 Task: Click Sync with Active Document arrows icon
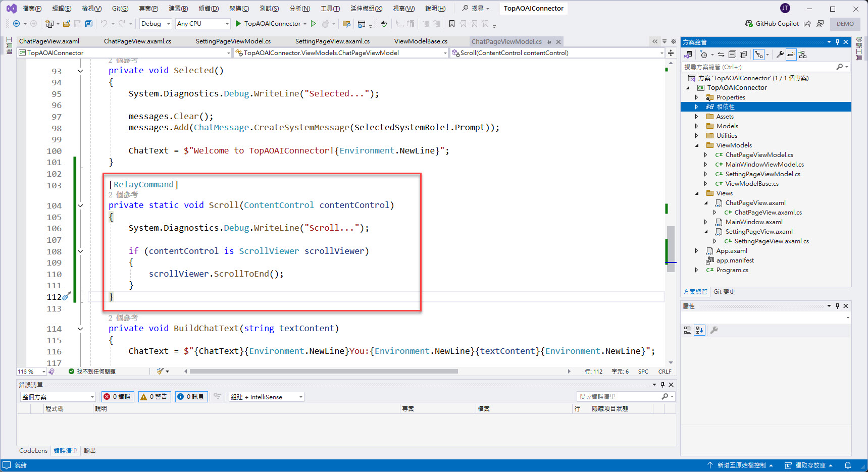[x=721, y=55]
